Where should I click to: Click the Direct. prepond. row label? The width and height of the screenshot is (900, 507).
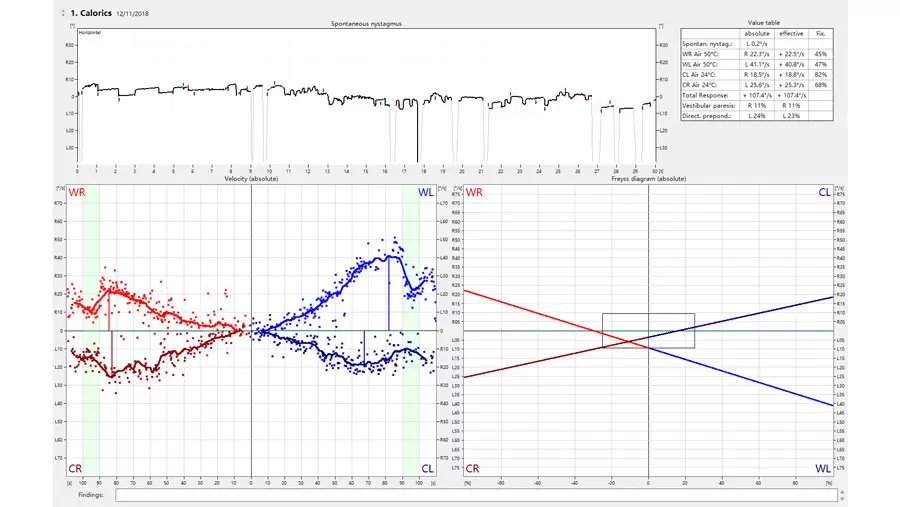click(x=708, y=116)
